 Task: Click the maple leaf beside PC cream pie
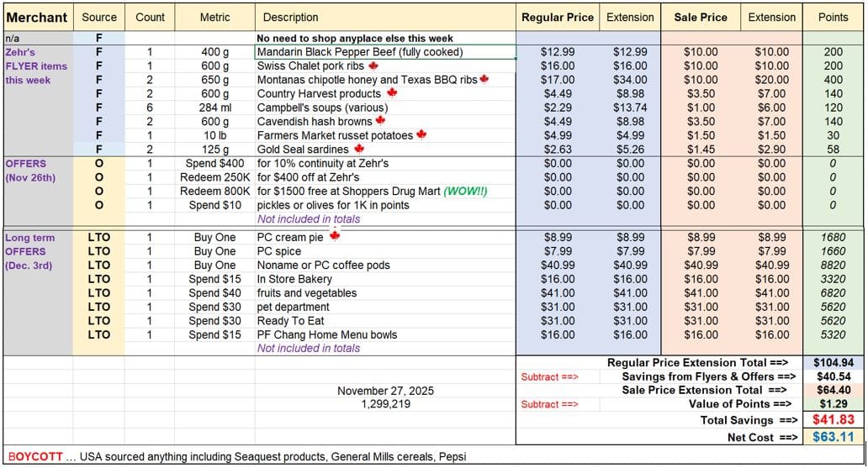point(334,237)
